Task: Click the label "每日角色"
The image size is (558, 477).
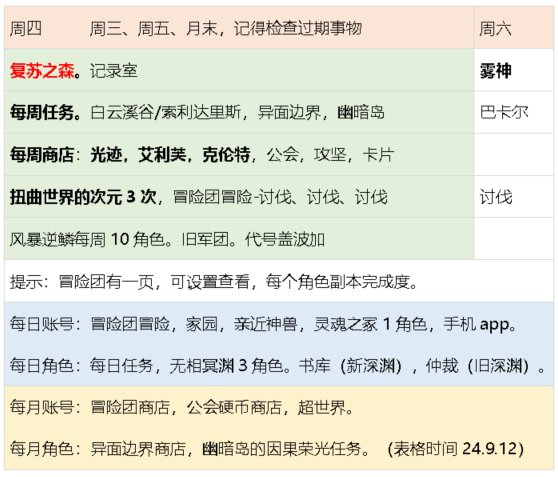Action: point(42,366)
